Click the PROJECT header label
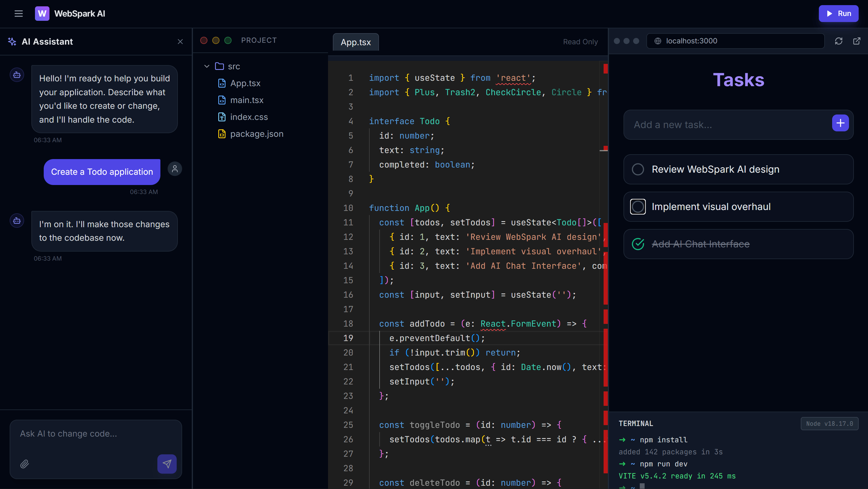868x489 pixels. click(259, 40)
